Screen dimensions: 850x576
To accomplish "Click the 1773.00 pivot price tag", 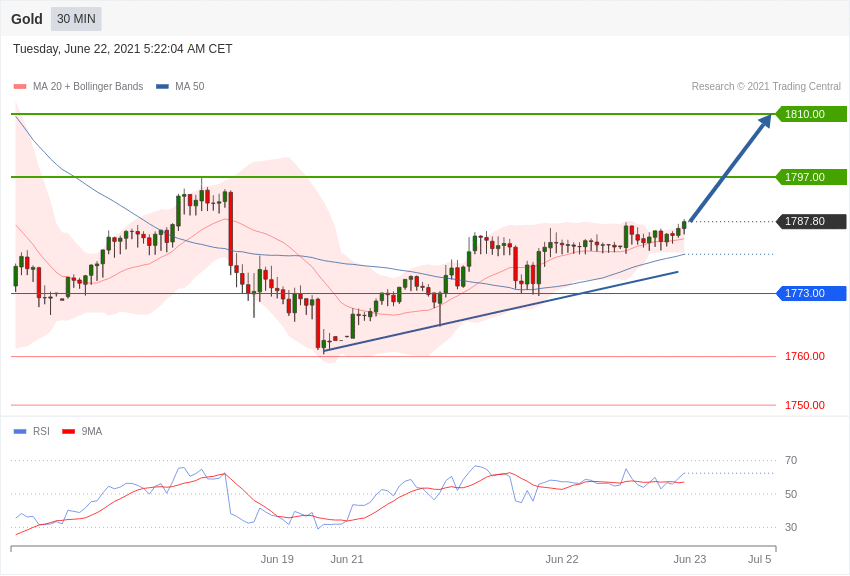I will [x=811, y=293].
